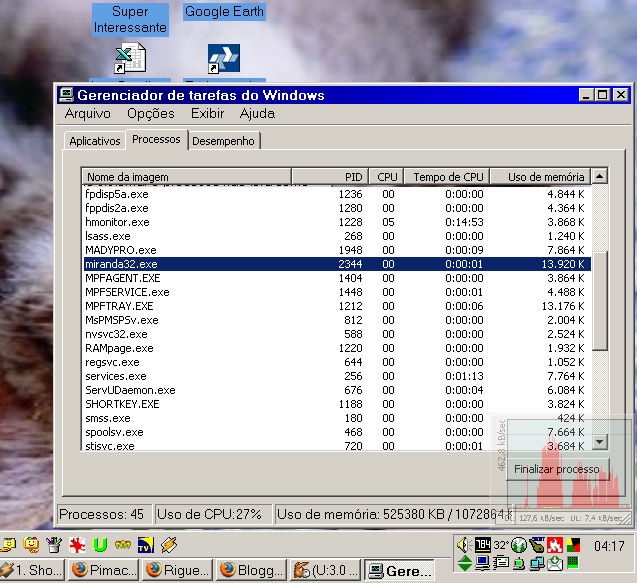Select the lsass.exe process row
Image resolution: width=637 pixels, height=583 pixels.
click(337, 236)
